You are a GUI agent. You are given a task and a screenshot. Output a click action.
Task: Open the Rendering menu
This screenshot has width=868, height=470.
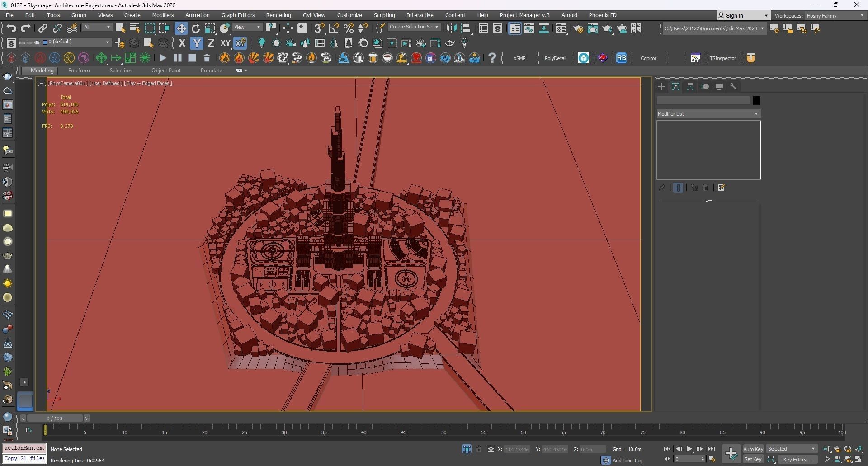click(x=278, y=15)
